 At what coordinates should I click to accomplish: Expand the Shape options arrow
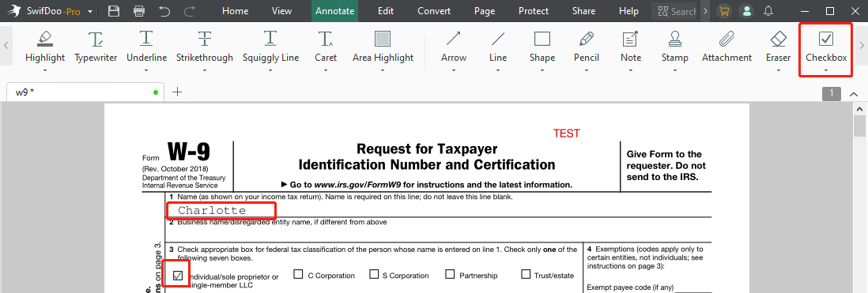(x=542, y=70)
